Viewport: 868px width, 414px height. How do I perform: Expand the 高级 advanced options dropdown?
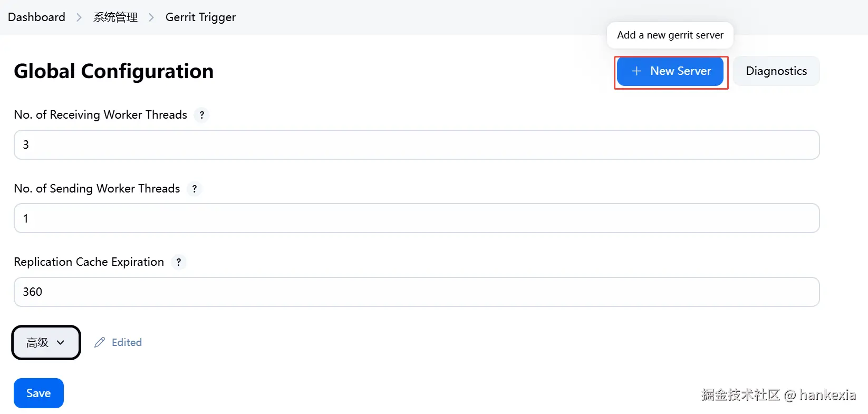coord(46,343)
